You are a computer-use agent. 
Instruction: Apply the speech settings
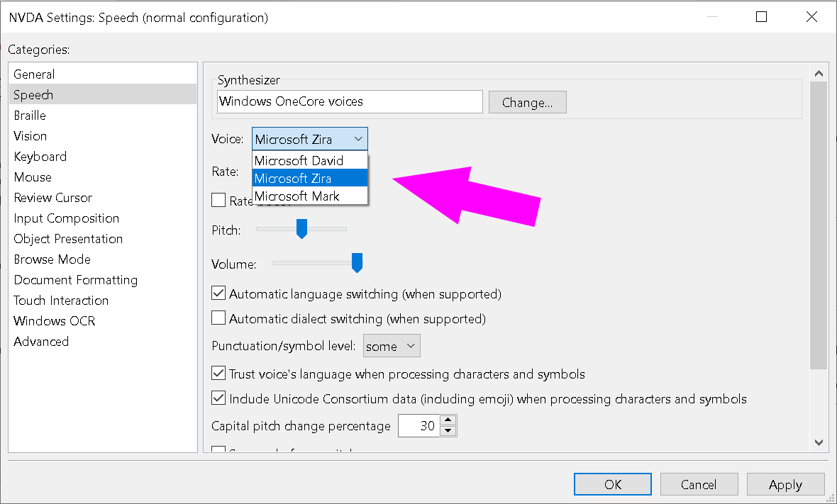[x=785, y=484]
